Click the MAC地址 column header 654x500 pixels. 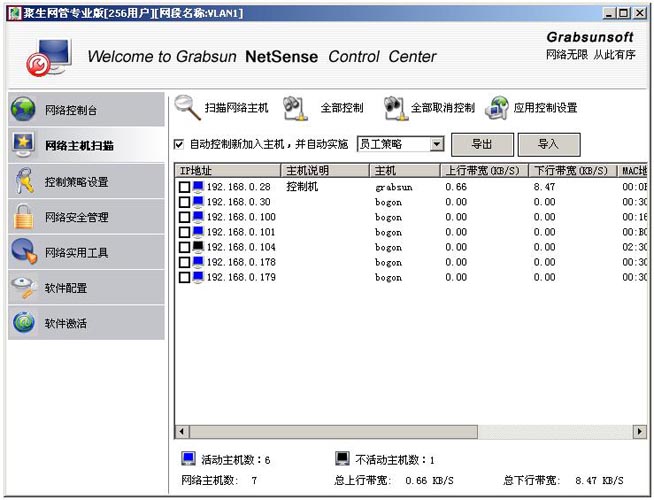coord(633,171)
